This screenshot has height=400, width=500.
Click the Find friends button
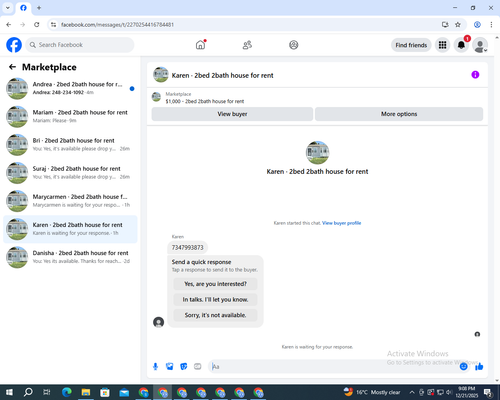click(411, 45)
